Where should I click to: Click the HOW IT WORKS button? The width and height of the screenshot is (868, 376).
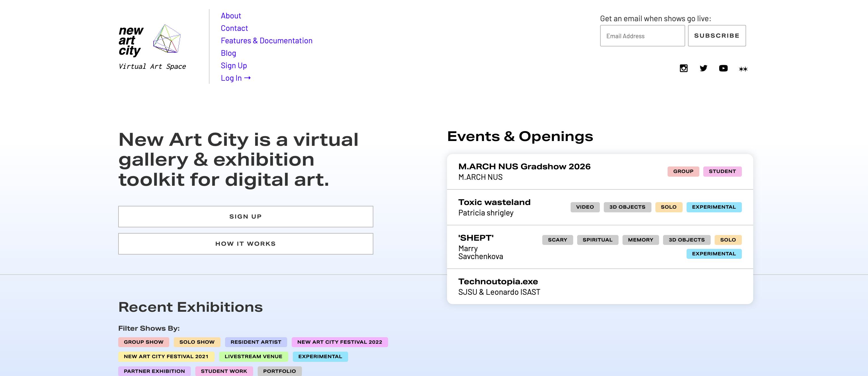click(246, 244)
